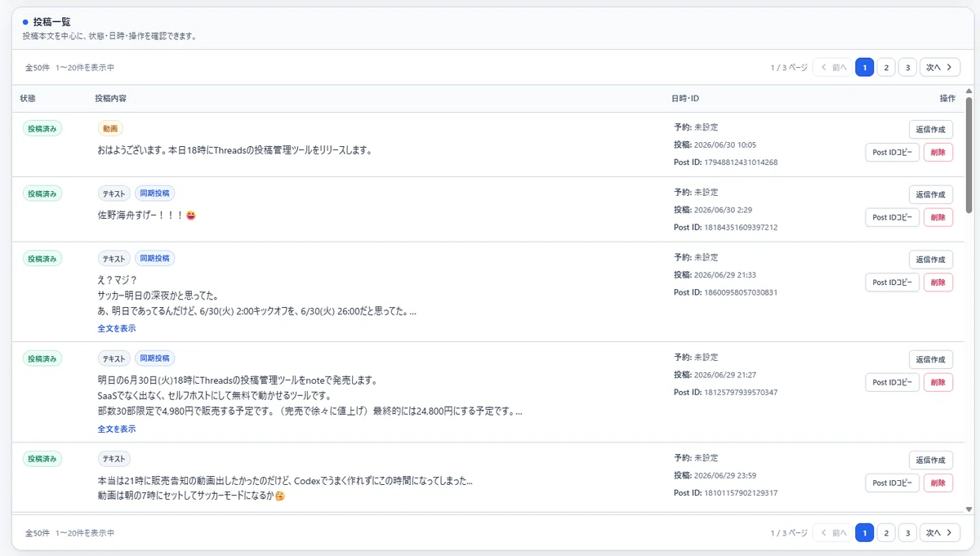Viewport: 980px width, 556px height.
Task: Click the 投稿一覧 heading
Action: [51, 22]
